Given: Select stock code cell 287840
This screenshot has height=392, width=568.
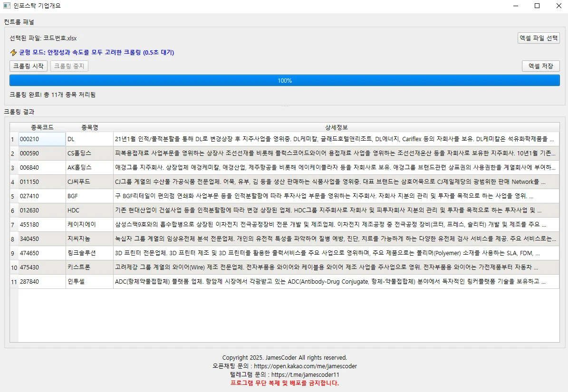Looking at the screenshot, I should [x=42, y=282].
